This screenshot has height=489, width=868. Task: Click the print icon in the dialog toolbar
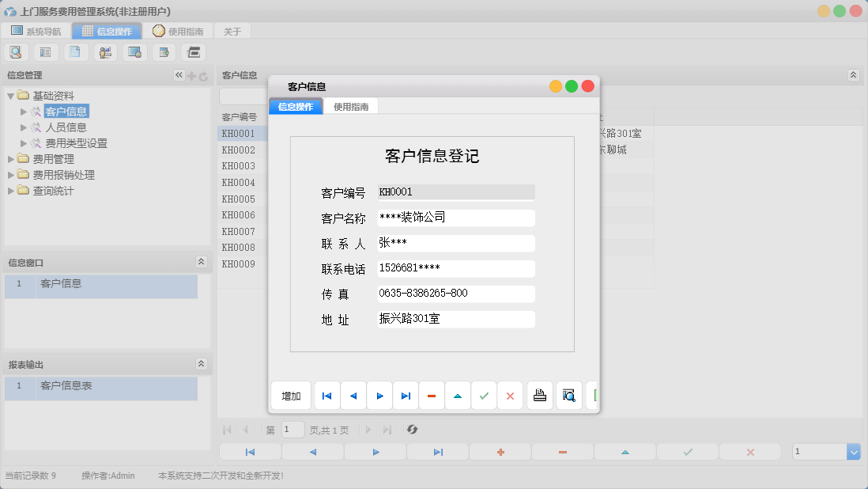540,395
